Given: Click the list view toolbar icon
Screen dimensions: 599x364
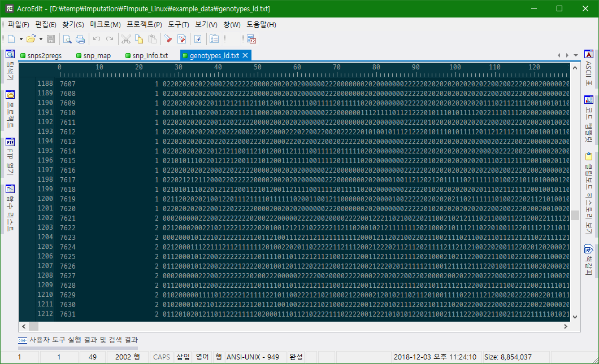Looking at the screenshot, I should click(x=214, y=39).
